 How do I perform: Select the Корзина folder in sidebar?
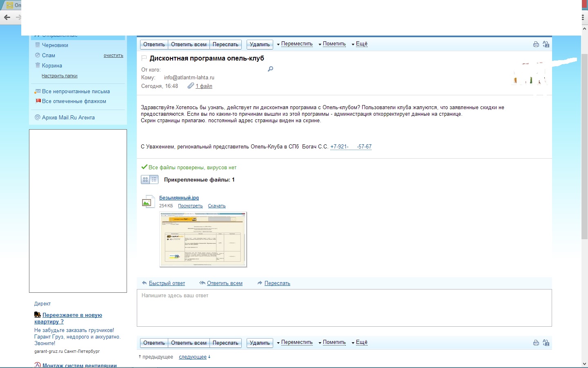coord(52,65)
